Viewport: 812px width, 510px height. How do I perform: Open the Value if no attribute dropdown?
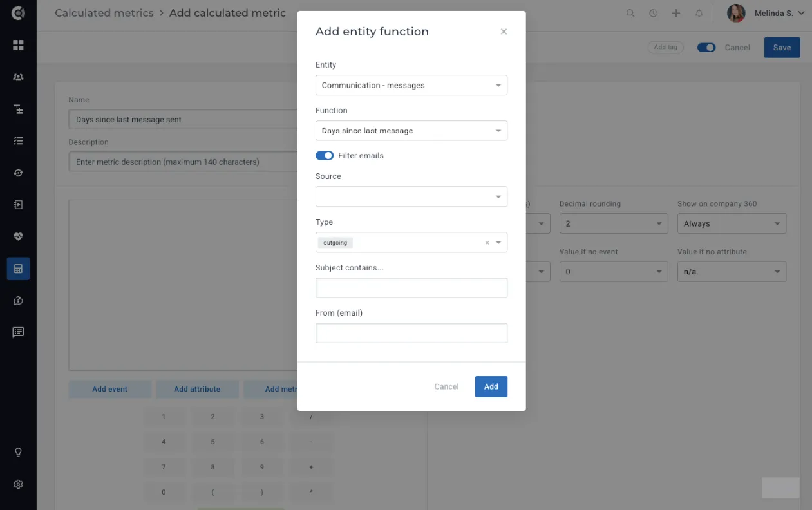732,272
